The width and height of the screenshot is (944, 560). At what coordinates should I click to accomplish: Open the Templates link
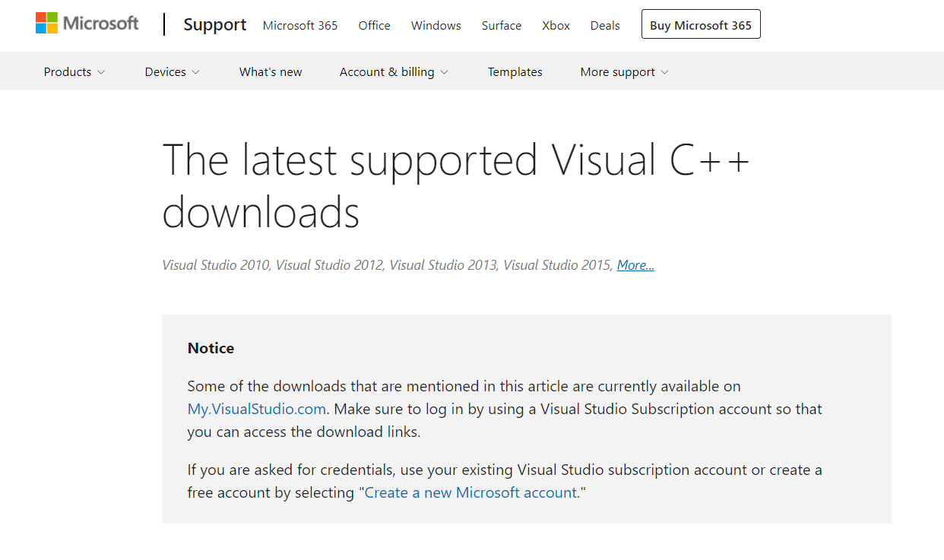[515, 71]
